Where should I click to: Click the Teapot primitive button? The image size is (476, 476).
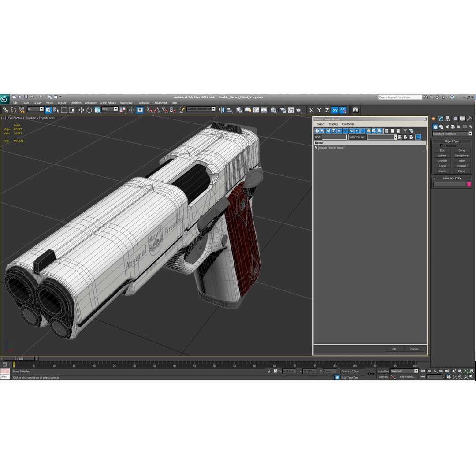pyautogui.click(x=442, y=171)
